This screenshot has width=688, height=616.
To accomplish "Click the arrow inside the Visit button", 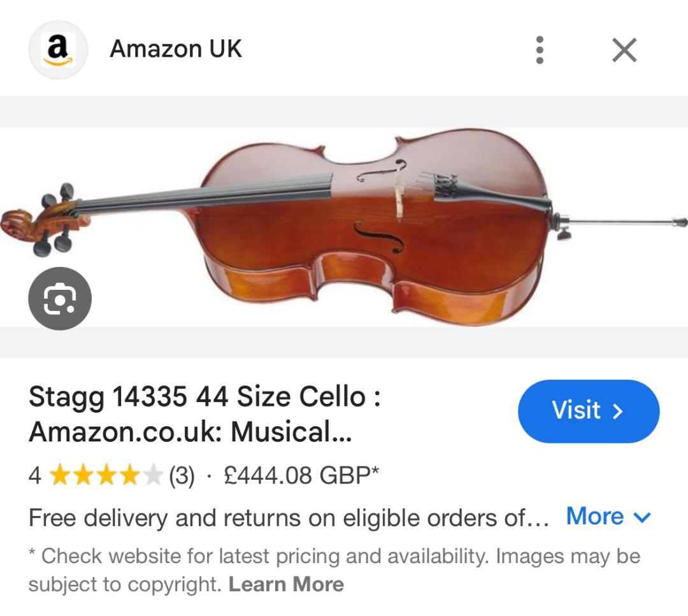I will tap(617, 412).
